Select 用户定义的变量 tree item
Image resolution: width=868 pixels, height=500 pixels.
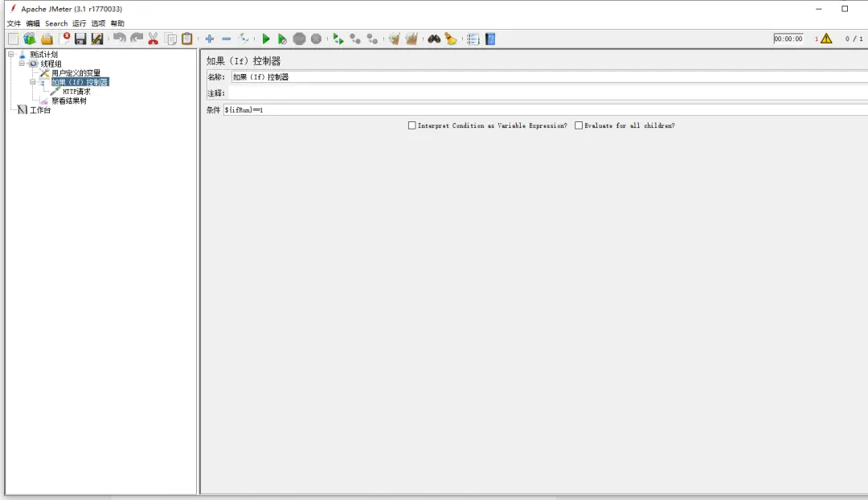[76, 73]
